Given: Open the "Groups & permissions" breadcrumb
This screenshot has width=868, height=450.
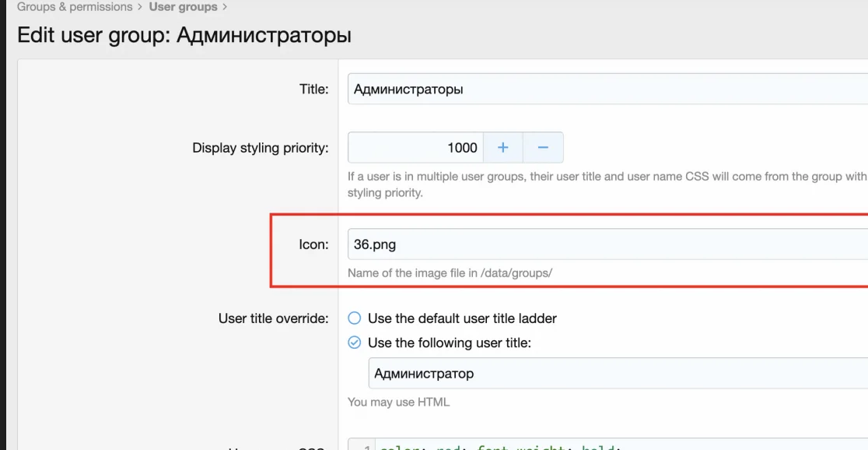Looking at the screenshot, I should click(75, 7).
